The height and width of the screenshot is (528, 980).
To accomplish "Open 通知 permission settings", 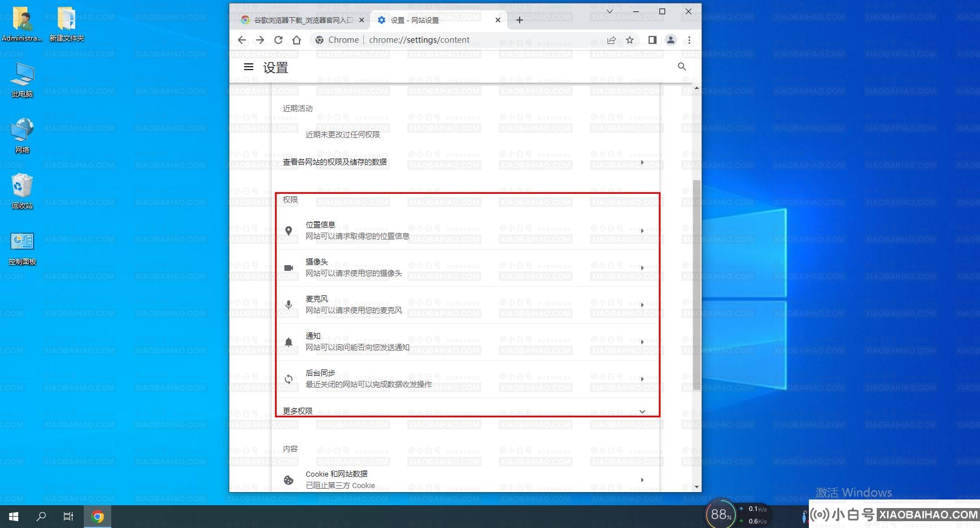I will (x=465, y=342).
